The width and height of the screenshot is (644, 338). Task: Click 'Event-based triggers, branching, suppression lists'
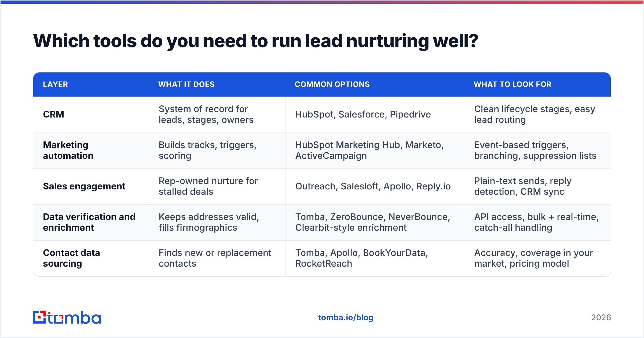(535, 150)
